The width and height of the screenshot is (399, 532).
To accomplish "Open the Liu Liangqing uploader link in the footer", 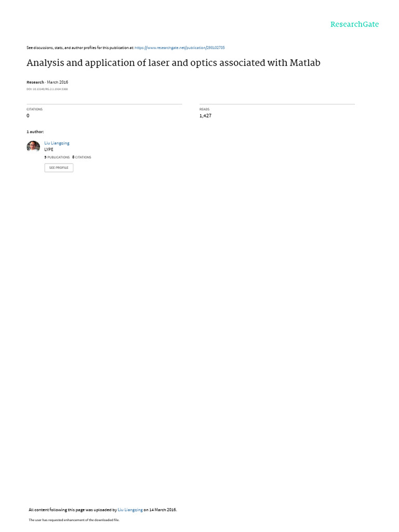I will point(130,510).
